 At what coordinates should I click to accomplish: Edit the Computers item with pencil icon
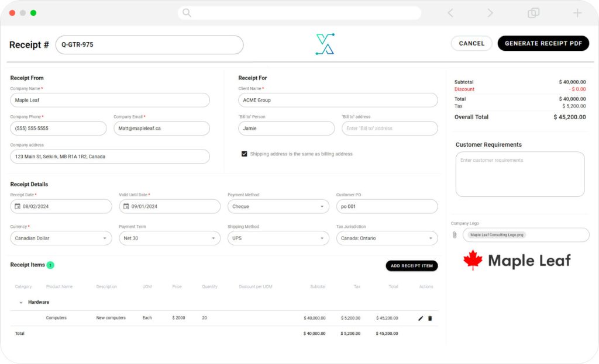pyautogui.click(x=419, y=318)
